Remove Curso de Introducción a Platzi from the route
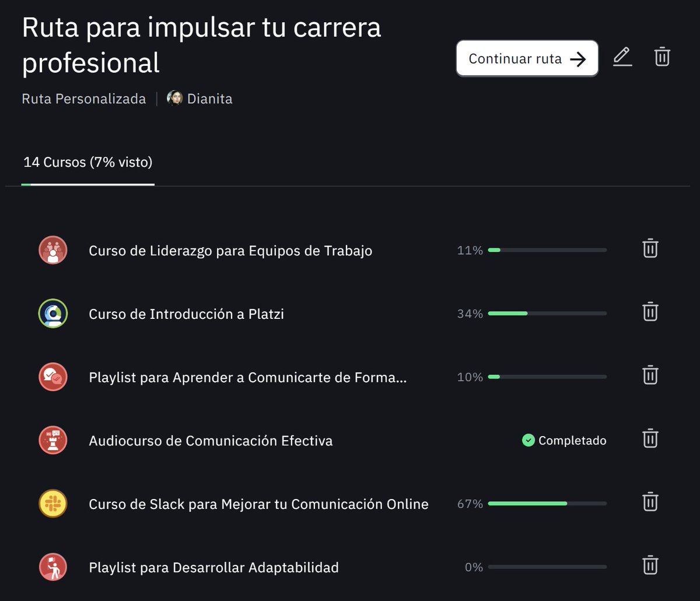 tap(650, 312)
